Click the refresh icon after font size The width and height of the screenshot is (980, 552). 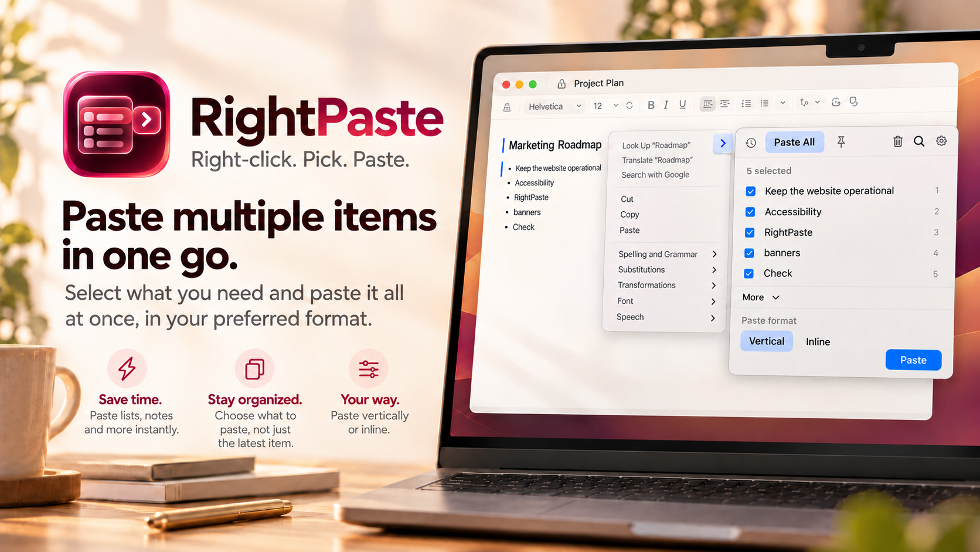pyautogui.click(x=629, y=106)
